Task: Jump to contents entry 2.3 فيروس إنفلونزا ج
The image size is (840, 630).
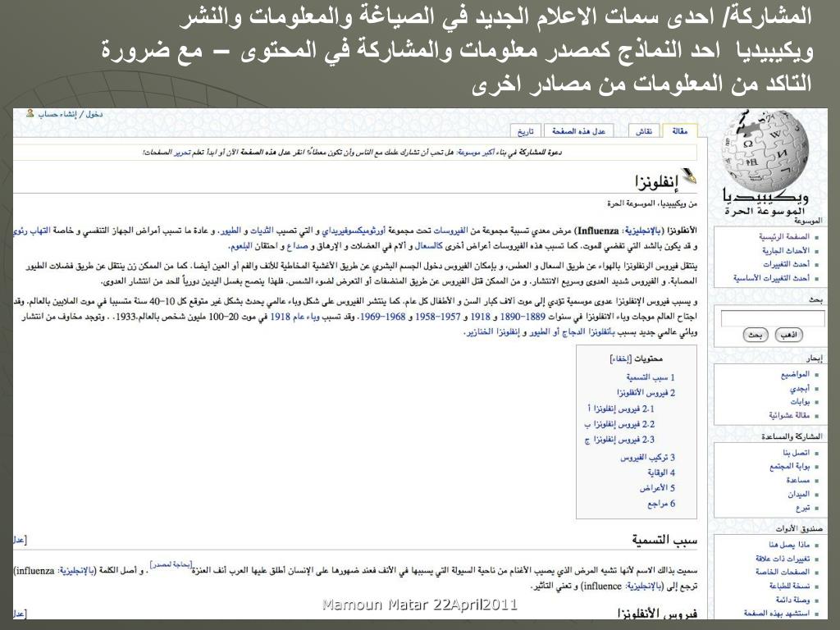Action: click(619, 440)
